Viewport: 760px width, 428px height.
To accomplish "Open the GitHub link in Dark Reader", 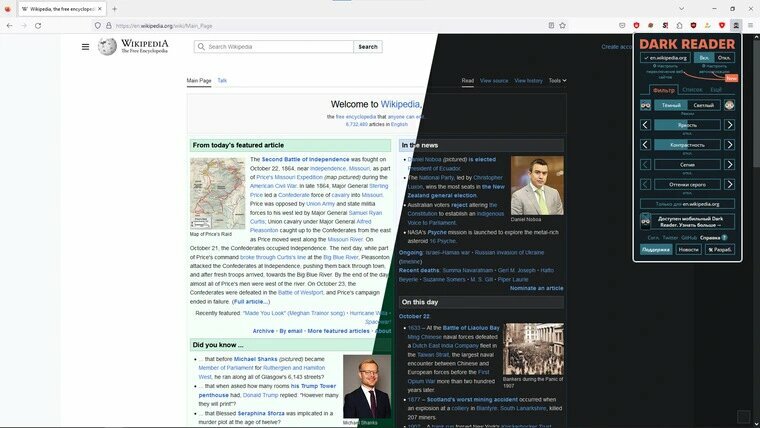I will click(x=689, y=238).
